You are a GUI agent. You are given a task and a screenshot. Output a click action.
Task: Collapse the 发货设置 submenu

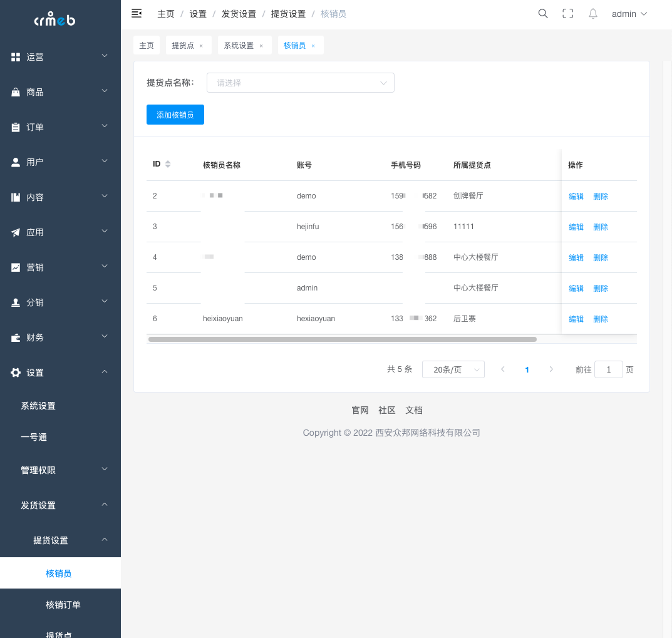click(x=105, y=504)
